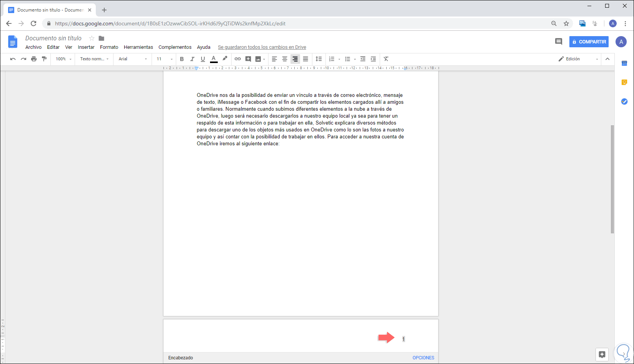Image resolution: width=634 pixels, height=364 pixels.
Task: Click the COMPARTIR button
Action: point(589,42)
